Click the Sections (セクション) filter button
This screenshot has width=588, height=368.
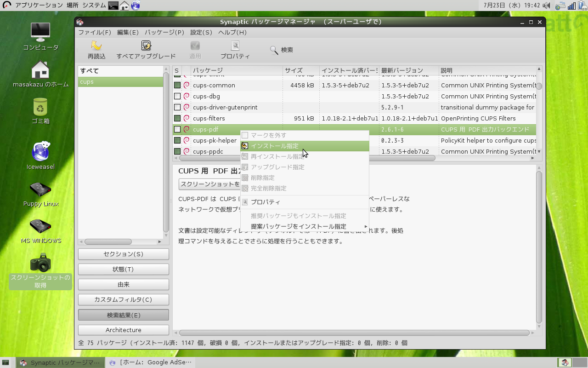coord(124,254)
